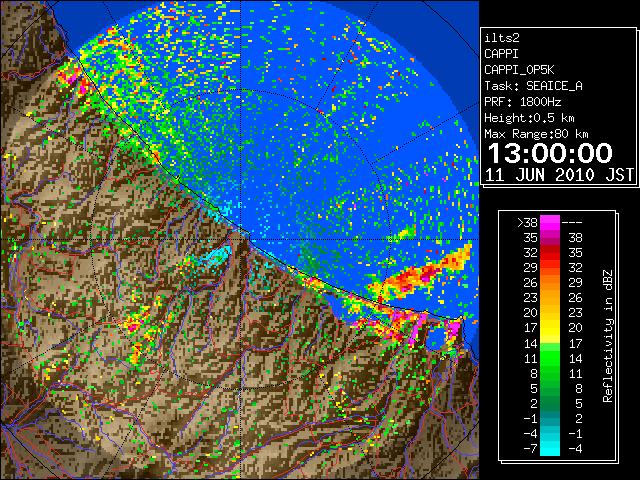Click the ">38" legend label

pyautogui.click(x=527, y=222)
